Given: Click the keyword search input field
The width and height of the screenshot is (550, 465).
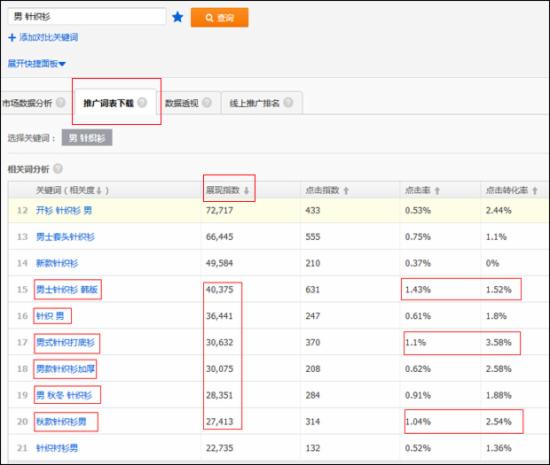Looking at the screenshot, I should point(87,16).
